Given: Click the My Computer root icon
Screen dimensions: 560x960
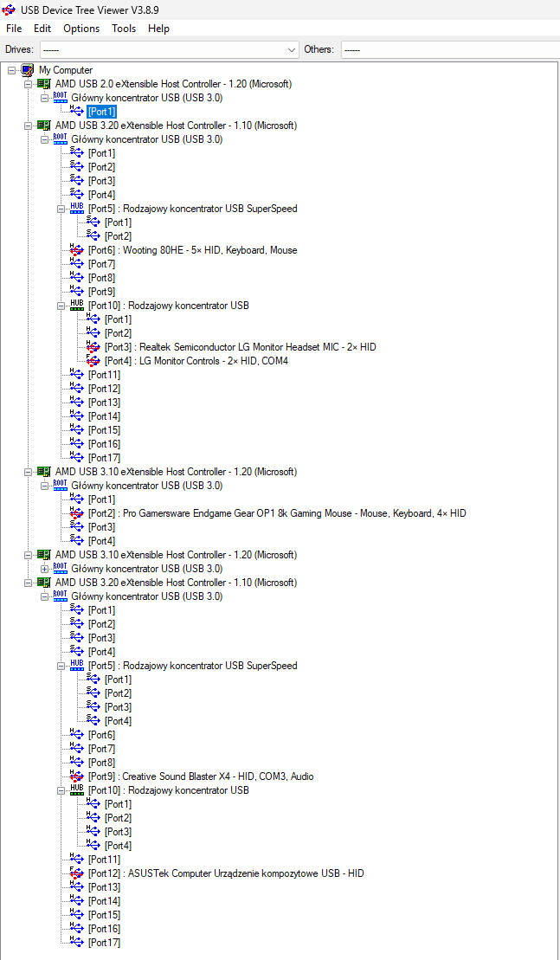Looking at the screenshot, I should click(28, 70).
